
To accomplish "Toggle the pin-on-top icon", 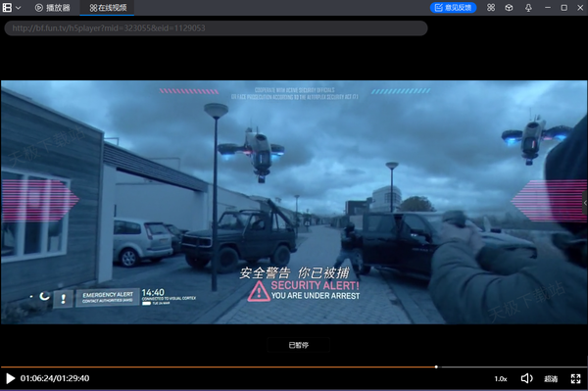I will [x=528, y=8].
